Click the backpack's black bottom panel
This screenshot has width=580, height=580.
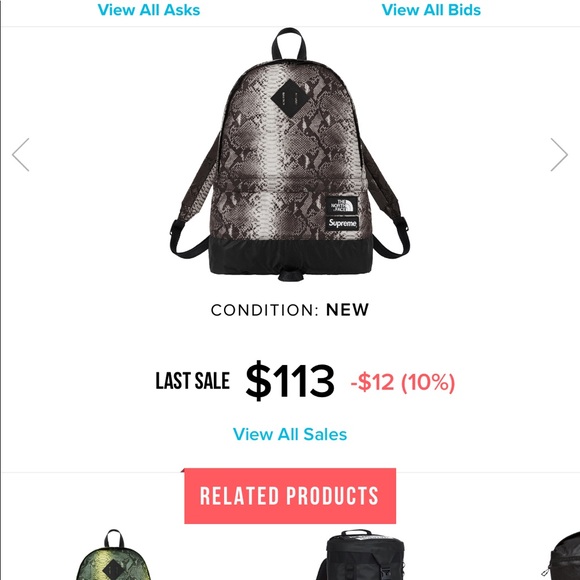tap(291, 256)
